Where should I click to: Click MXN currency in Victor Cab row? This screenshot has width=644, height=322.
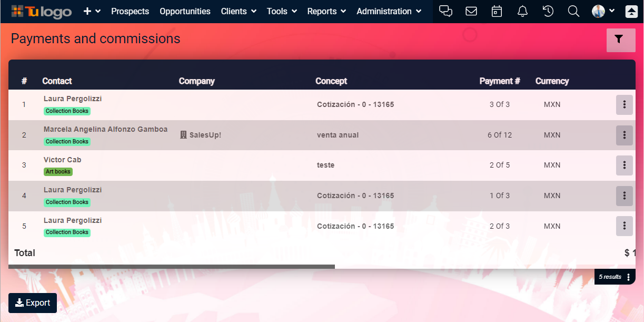tap(552, 165)
